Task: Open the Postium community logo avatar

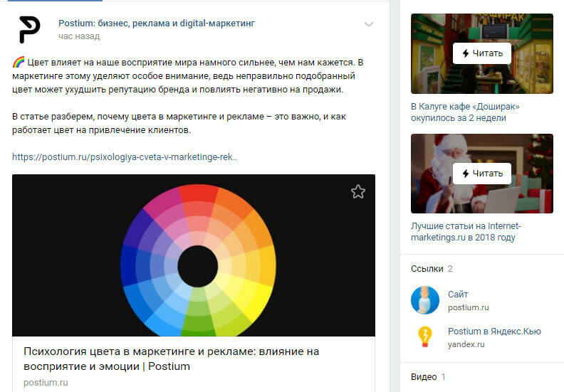Action: [29, 30]
